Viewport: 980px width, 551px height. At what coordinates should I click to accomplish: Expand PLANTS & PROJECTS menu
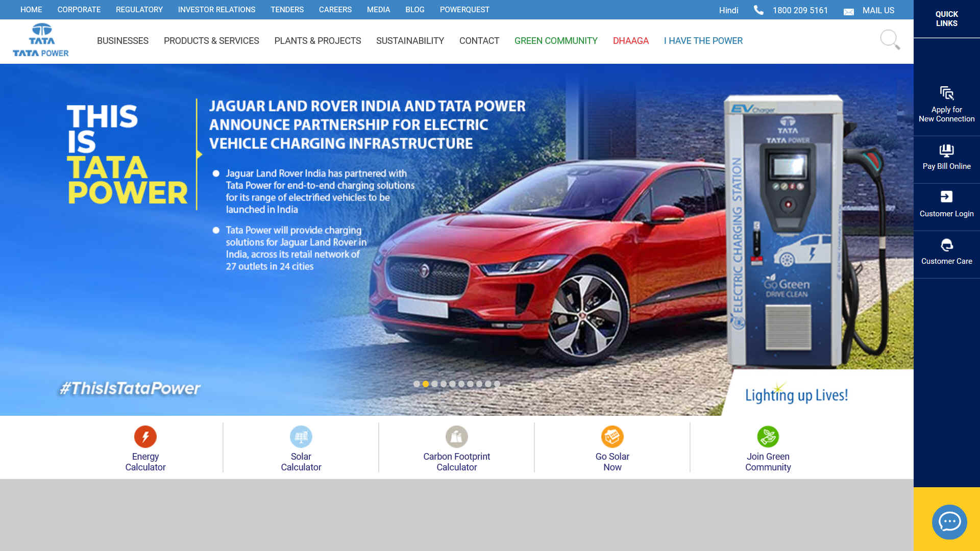click(317, 41)
